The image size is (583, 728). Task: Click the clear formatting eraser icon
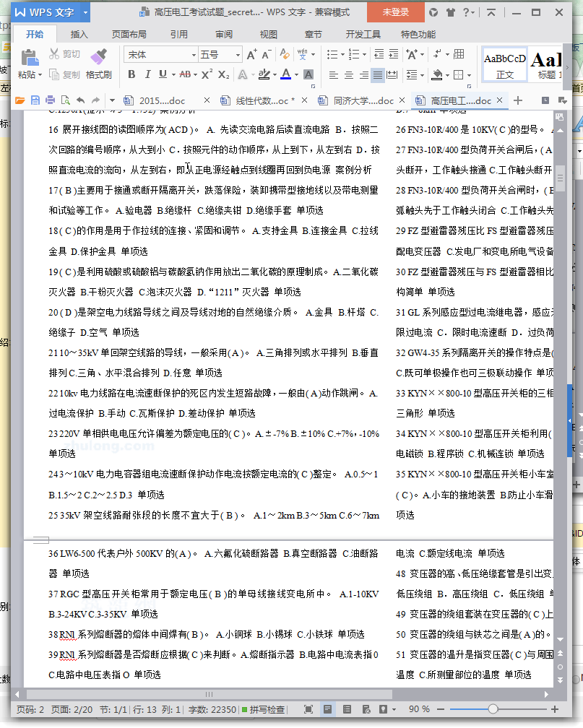click(x=284, y=54)
